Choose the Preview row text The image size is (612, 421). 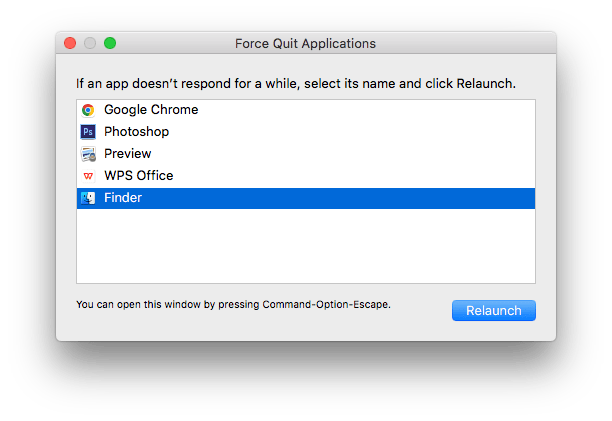pos(128,154)
